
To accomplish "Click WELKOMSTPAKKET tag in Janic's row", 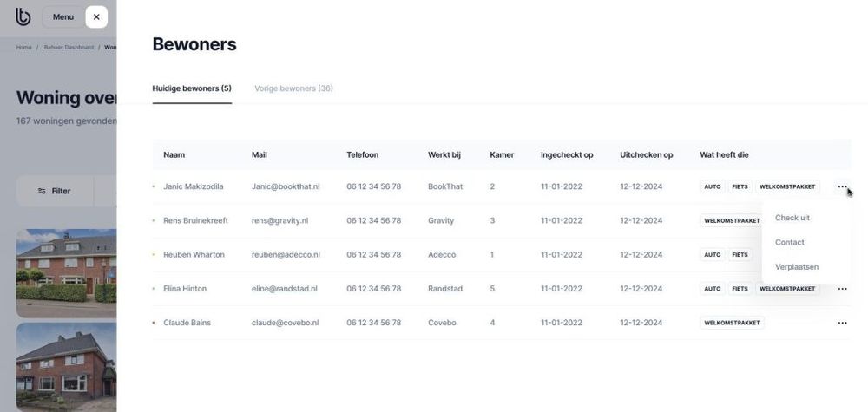I will 787,187.
